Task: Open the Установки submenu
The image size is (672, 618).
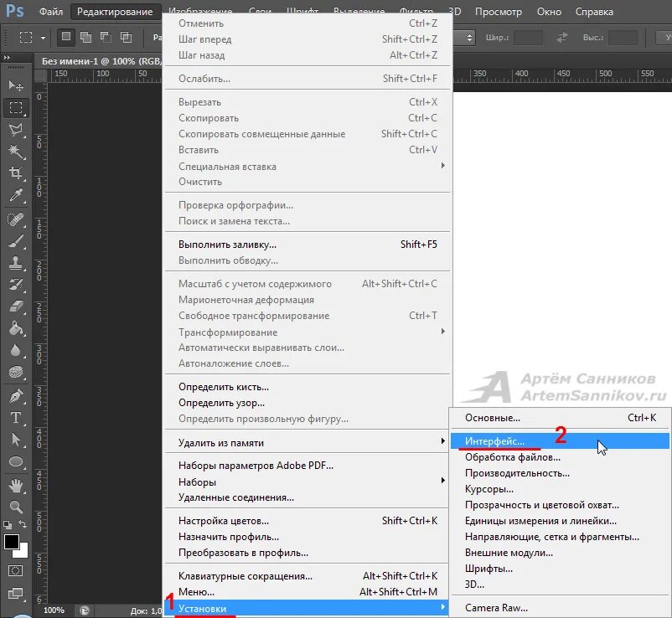Action: coord(307,608)
